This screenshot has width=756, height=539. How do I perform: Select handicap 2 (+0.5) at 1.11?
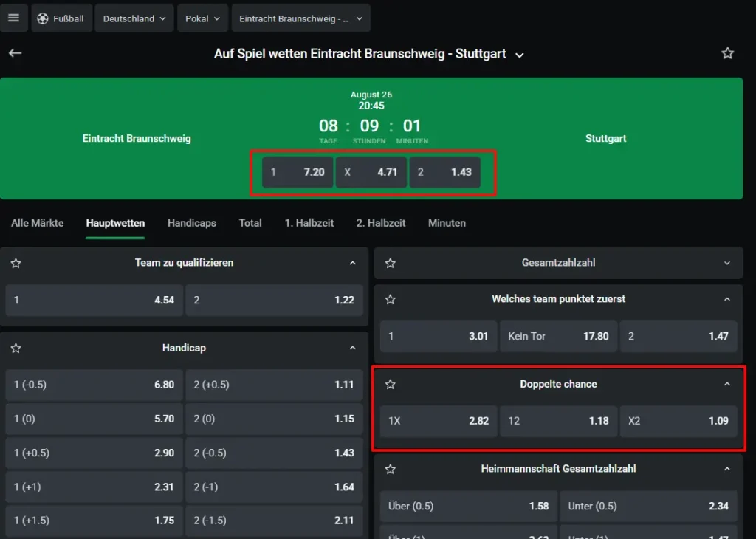275,385
